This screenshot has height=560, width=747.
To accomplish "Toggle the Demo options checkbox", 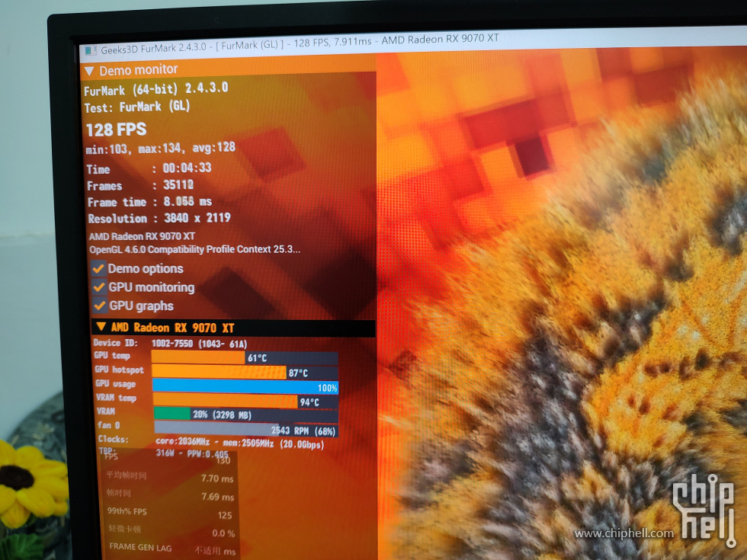I will click(98, 268).
